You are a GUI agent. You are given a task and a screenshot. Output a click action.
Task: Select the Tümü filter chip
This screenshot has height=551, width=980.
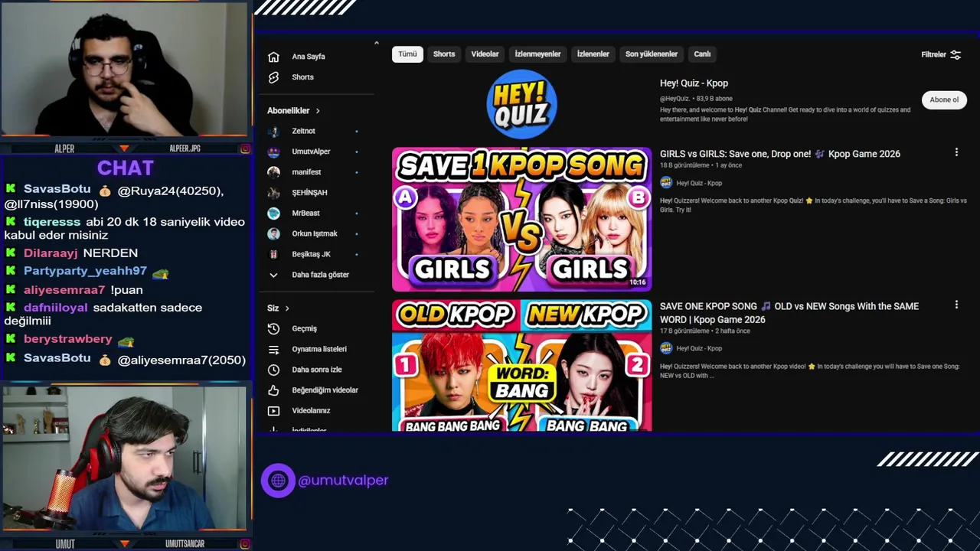coord(407,54)
